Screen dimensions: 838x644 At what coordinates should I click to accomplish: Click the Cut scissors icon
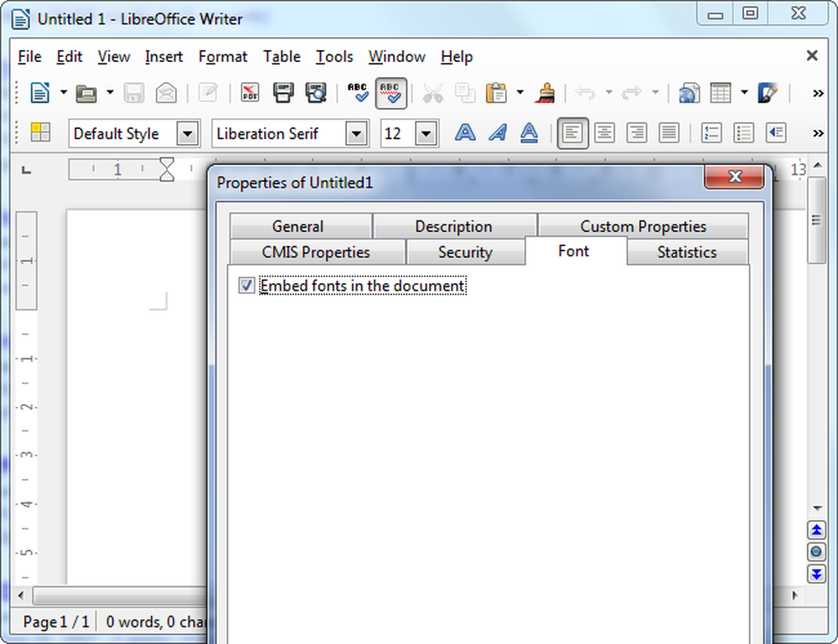coord(433,93)
